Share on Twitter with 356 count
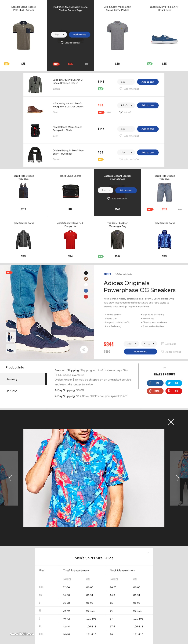This screenshot has width=188, height=644. tap(174, 383)
